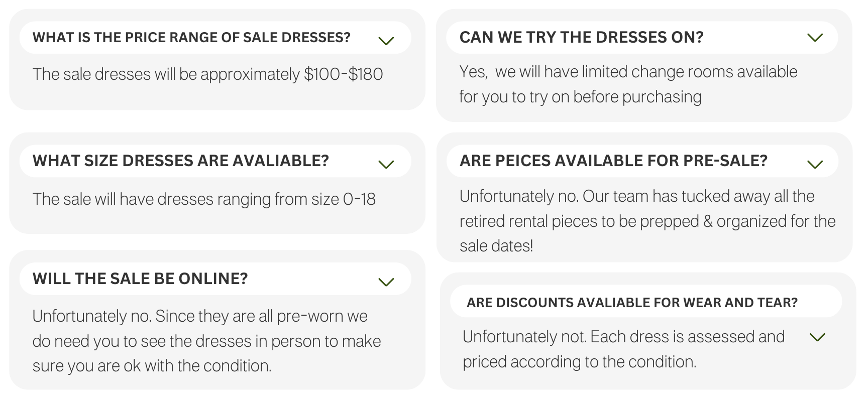868x404 pixels.
Task: Toggle chevron beside pre-sale question
Action: click(815, 164)
